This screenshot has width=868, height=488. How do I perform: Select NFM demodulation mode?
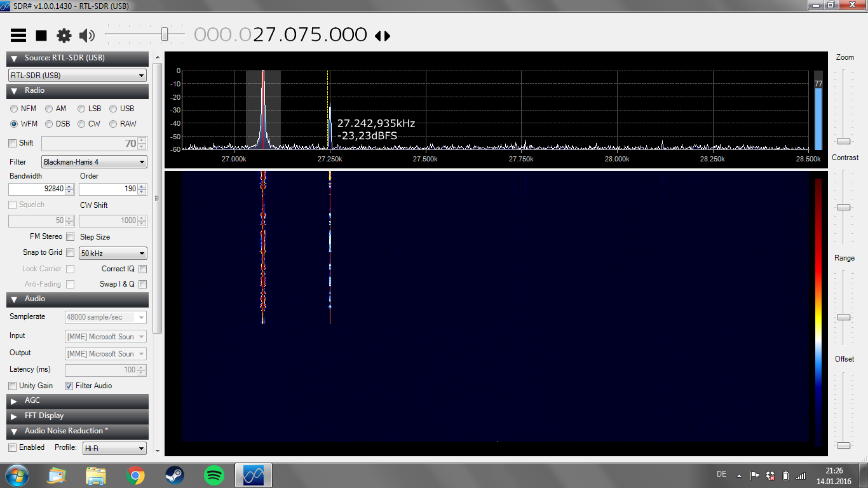(14, 109)
